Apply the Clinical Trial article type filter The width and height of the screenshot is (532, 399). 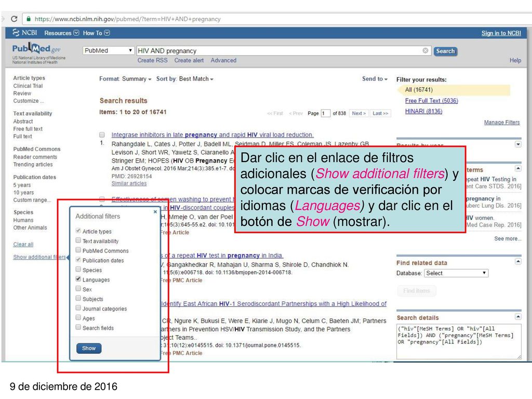click(28, 86)
